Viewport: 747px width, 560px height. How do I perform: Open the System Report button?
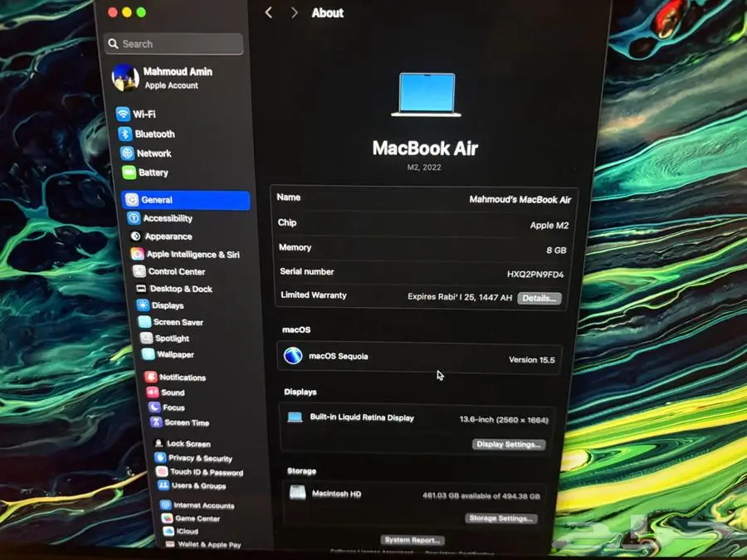click(413, 540)
